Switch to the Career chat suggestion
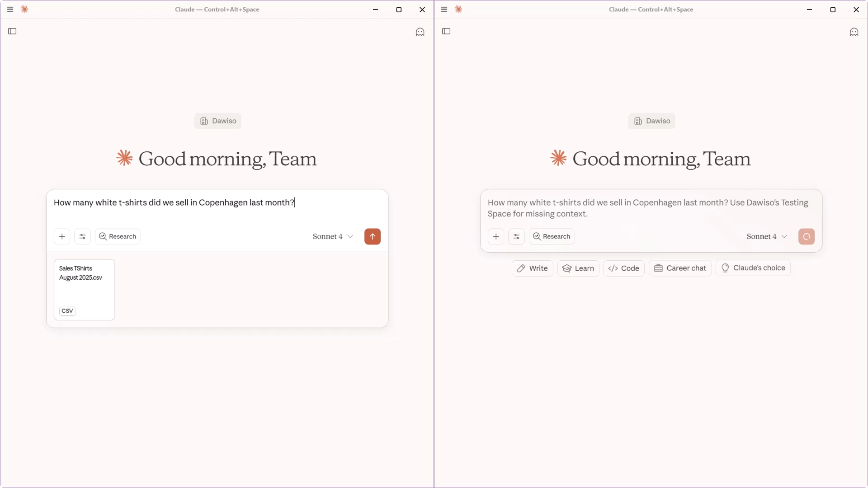 (x=680, y=268)
